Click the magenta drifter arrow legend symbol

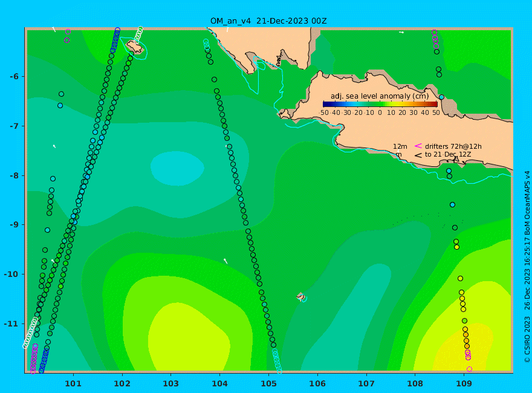coord(418,146)
